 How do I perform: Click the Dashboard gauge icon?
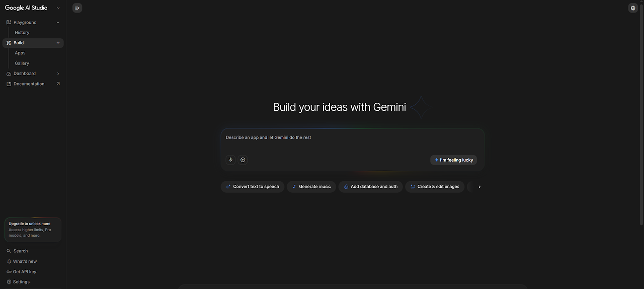[x=9, y=74]
